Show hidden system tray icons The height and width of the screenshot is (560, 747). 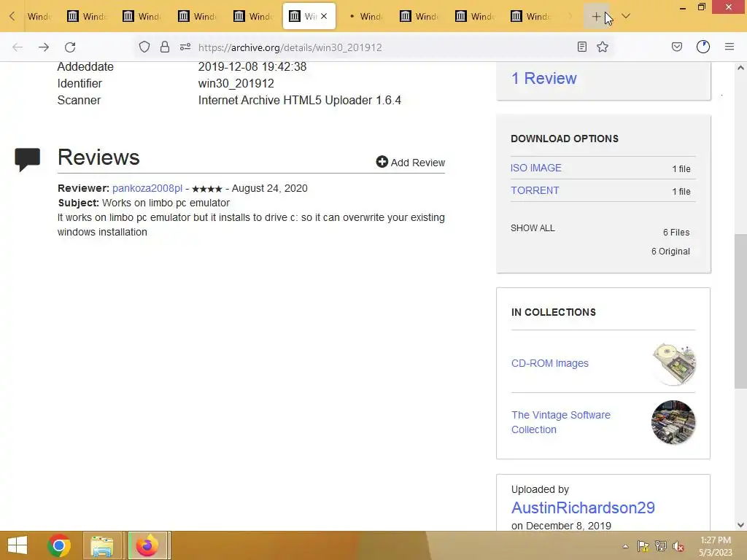pos(625,546)
